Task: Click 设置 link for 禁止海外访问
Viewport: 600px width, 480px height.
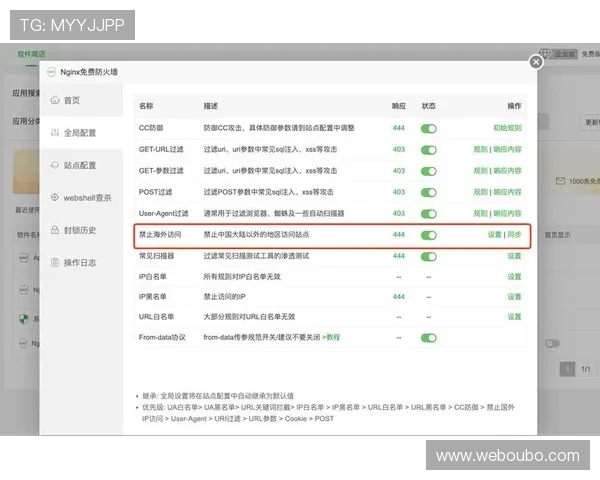Action: tap(495, 235)
